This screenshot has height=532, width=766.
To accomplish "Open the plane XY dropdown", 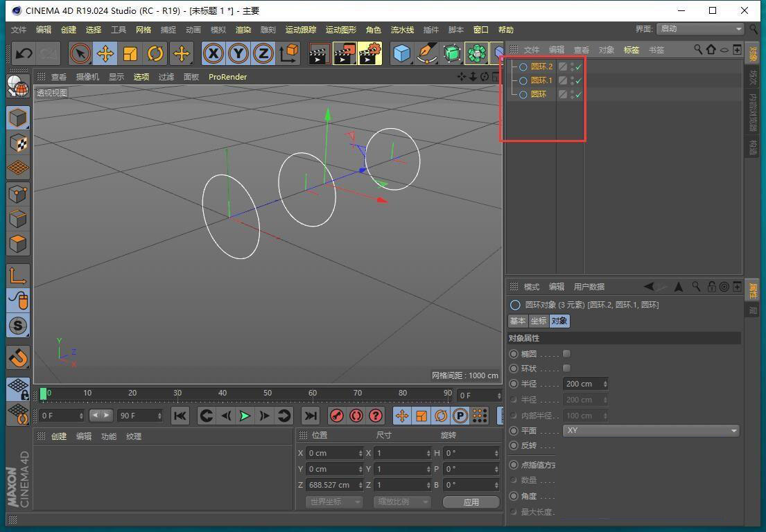I will tap(651, 430).
